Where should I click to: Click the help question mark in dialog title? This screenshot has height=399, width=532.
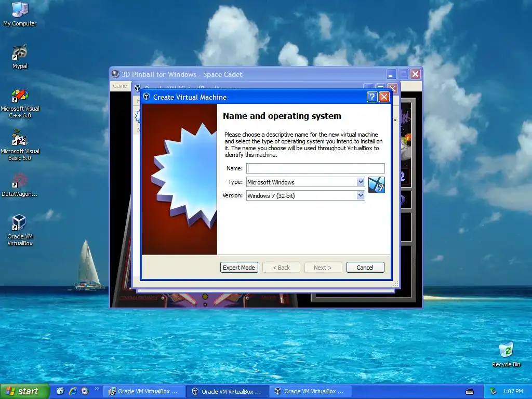click(x=371, y=97)
